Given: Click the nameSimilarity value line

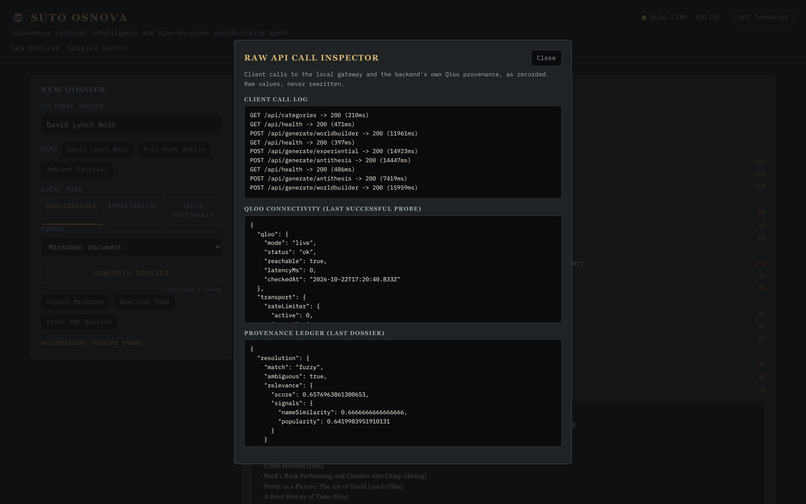Looking at the screenshot, I should [x=342, y=412].
